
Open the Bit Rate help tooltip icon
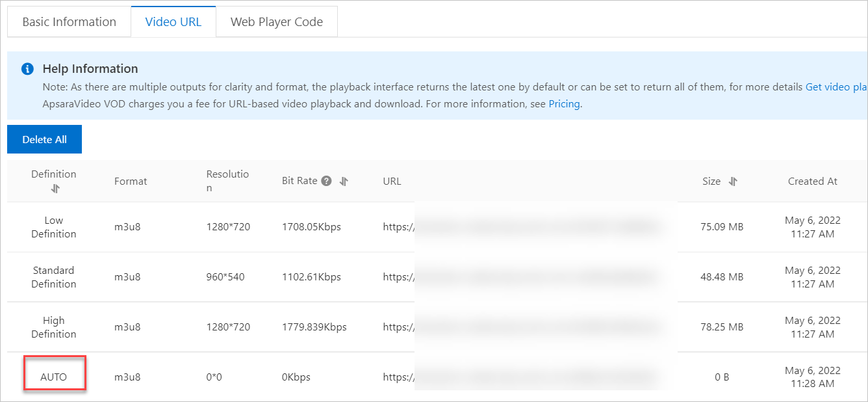326,181
